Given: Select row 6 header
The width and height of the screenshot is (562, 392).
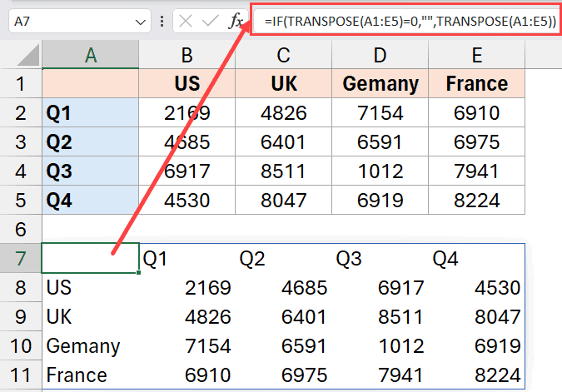Looking at the screenshot, I should coord(21,229).
